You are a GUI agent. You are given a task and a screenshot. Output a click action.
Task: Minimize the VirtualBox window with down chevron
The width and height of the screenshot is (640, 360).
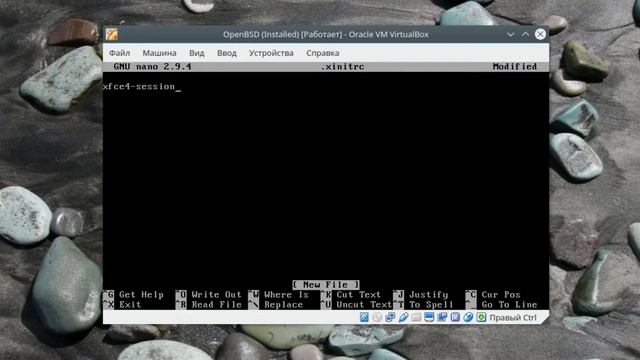point(510,34)
